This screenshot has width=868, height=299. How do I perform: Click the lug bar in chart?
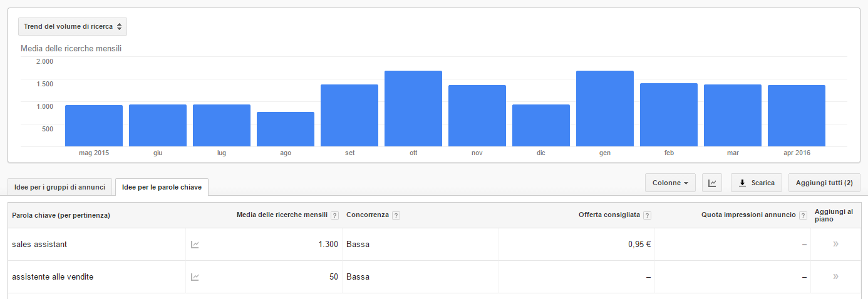coord(222,126)
